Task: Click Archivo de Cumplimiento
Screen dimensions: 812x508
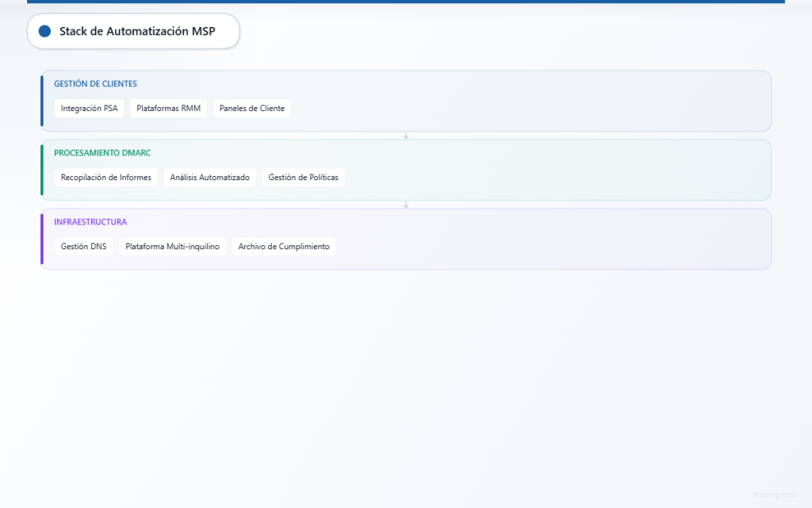Action: point(283,246)
